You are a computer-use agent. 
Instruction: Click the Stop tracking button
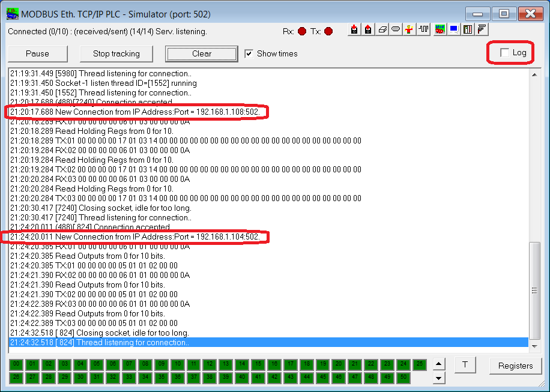click(x=116, y=53)
